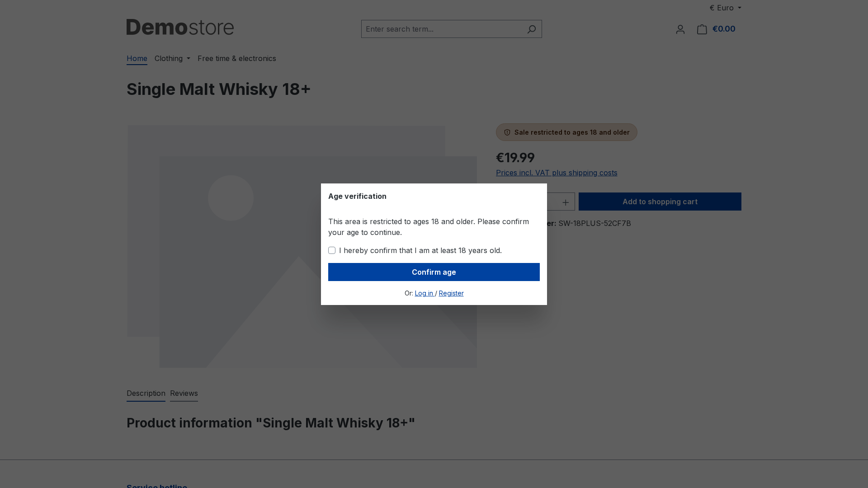Click the shield icon on age restriction badge

(x=507, y=132)
